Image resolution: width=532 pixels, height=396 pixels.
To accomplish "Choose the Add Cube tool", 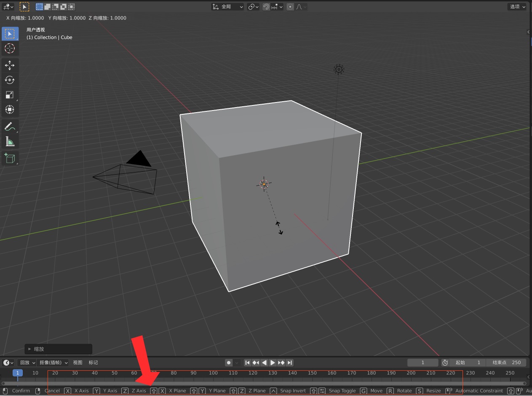I will [10, 159].
